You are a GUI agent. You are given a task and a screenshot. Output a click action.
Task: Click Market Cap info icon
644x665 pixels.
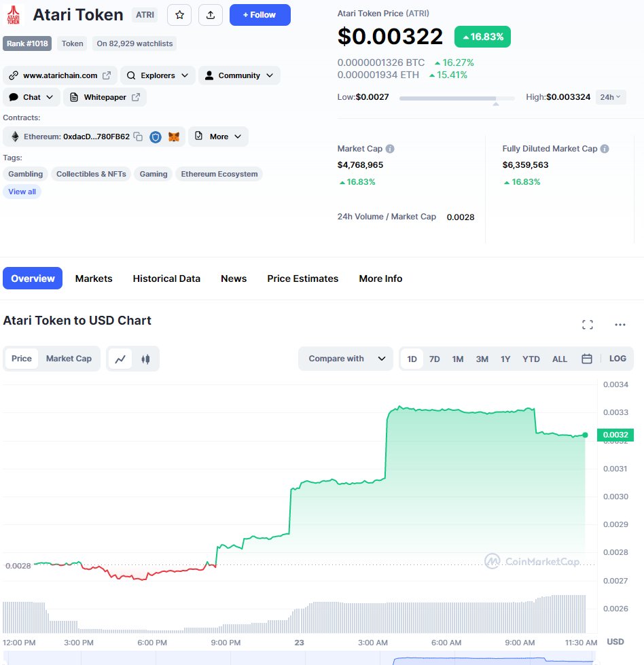pyautogui.click(x=390, y=149)
